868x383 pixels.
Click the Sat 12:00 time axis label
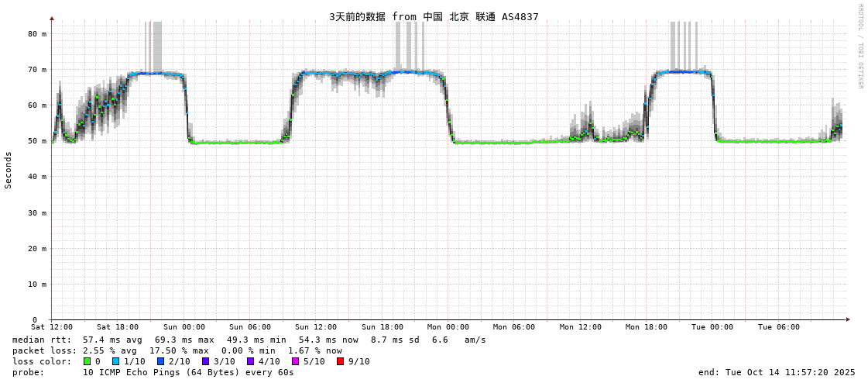(x=52, y=327)
